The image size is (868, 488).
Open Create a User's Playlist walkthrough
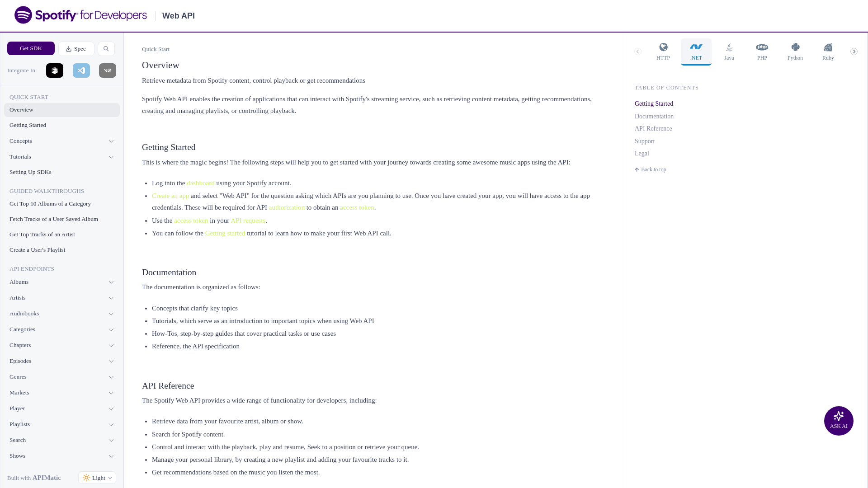click(x=62, y=250)
